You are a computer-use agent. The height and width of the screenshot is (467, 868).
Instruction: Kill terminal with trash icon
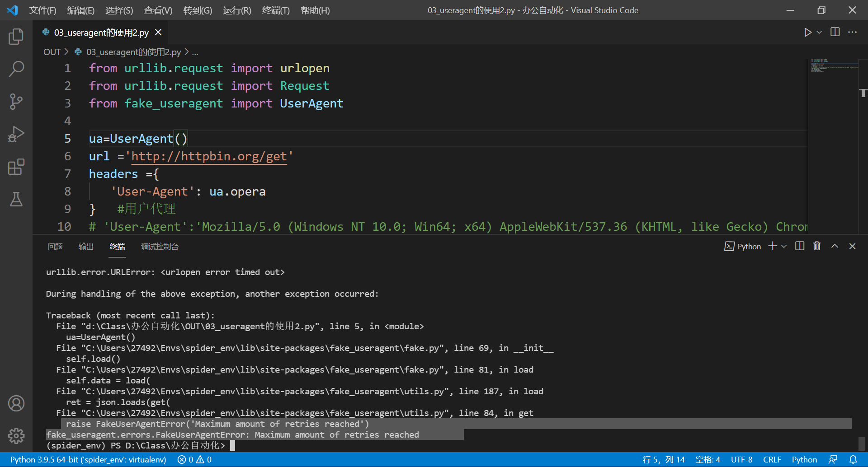coord(817,246)
